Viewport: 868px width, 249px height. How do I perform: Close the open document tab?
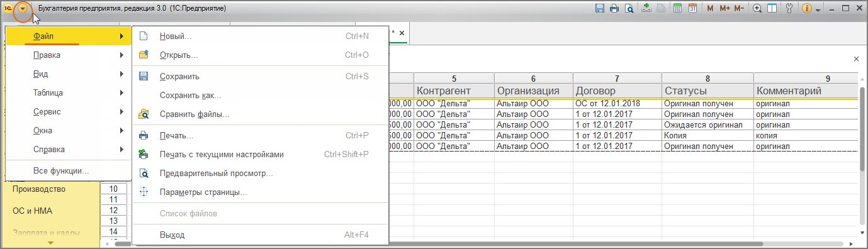click(402, 33)
